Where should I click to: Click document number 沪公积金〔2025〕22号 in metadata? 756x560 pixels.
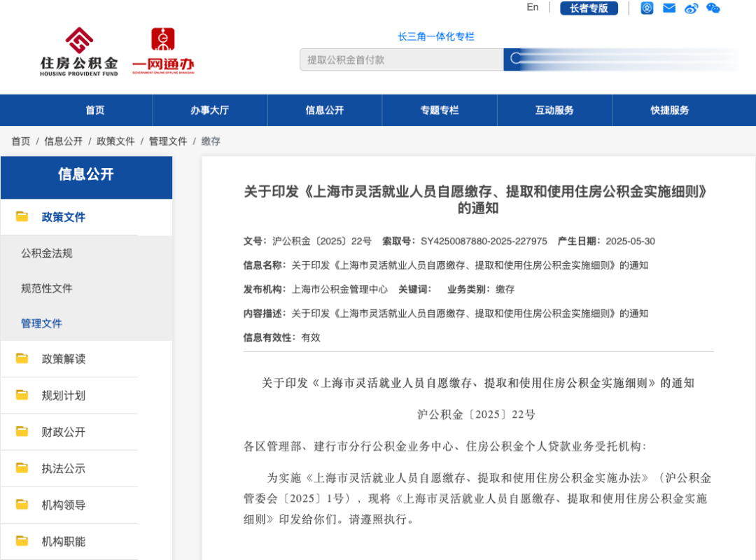(x=322, y=241)
